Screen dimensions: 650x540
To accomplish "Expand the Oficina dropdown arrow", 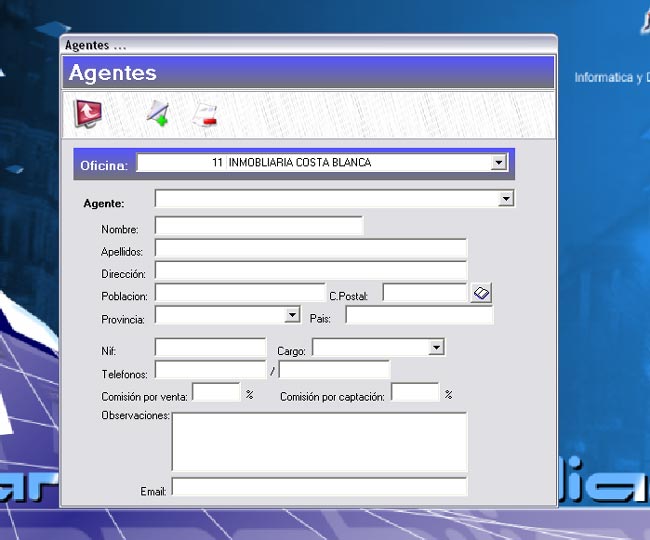I will (499, 162).
